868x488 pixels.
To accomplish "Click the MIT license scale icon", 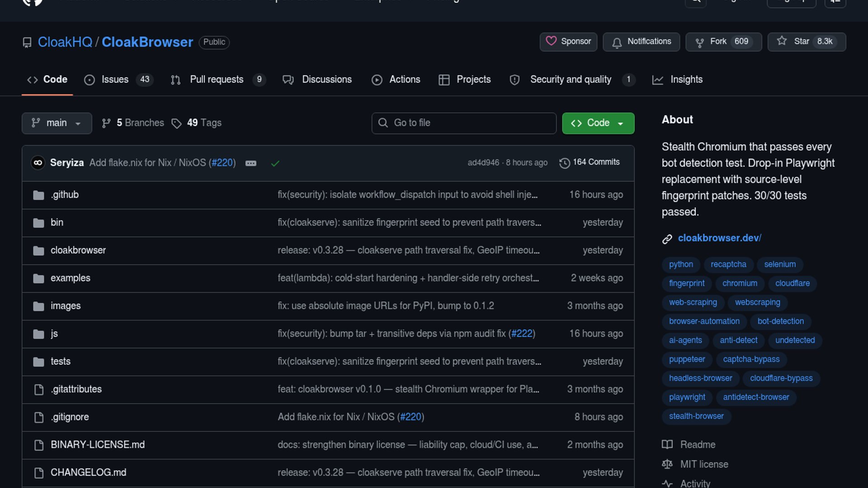I will pos(667,465).
